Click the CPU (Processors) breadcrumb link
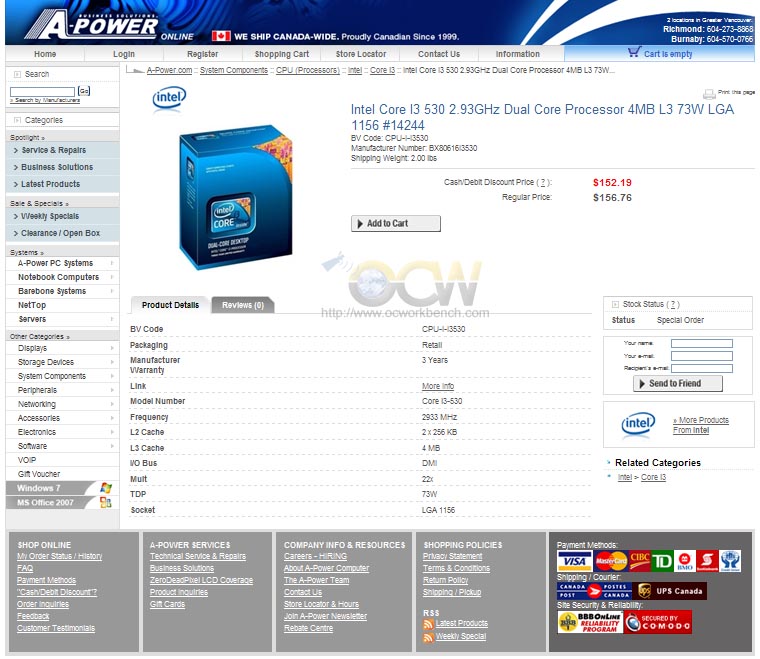The image size is (760, 659). (x=308, y=70)
